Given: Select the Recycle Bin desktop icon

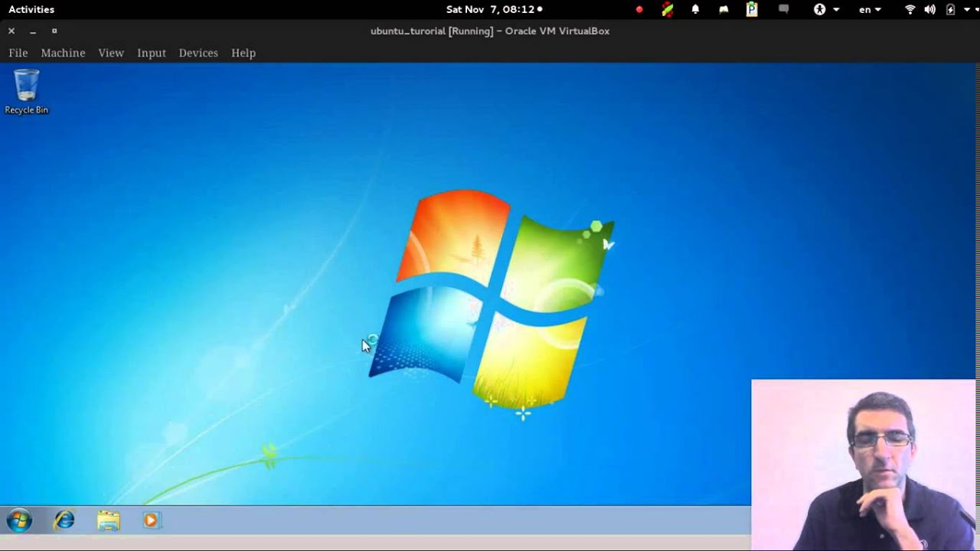Looking at the screenshot, I should [x=26, y=92].
